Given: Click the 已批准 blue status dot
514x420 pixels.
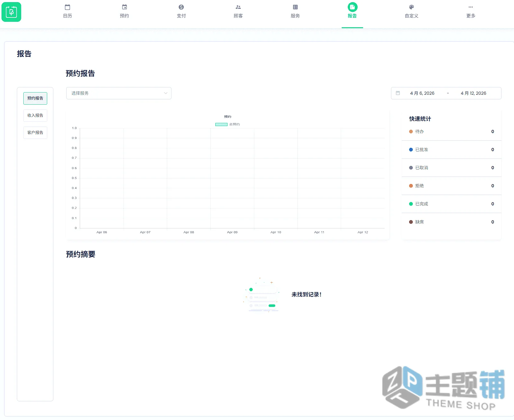Looking at the screenshot, I should pyautogui.click(x=411, y=150).
